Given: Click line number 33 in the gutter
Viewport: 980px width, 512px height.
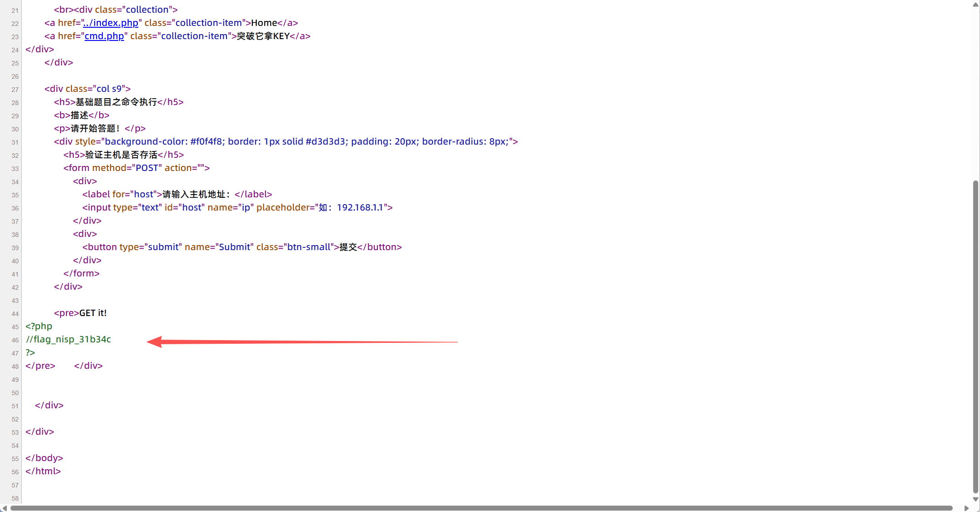Looking at the screenshot, I should [x=15, y=169].
